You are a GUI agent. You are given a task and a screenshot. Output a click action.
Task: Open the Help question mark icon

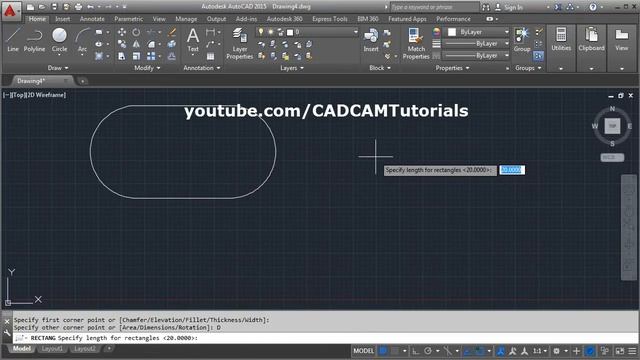click(x=593, y=7)
